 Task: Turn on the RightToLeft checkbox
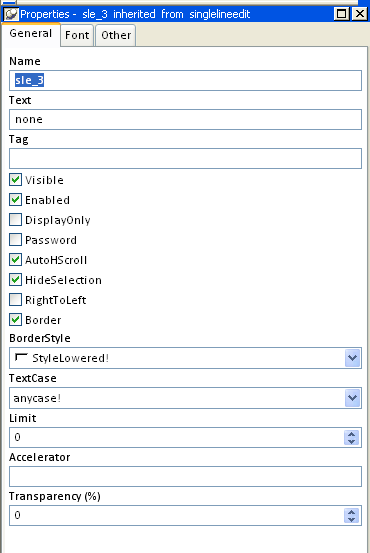click(16, 300)
